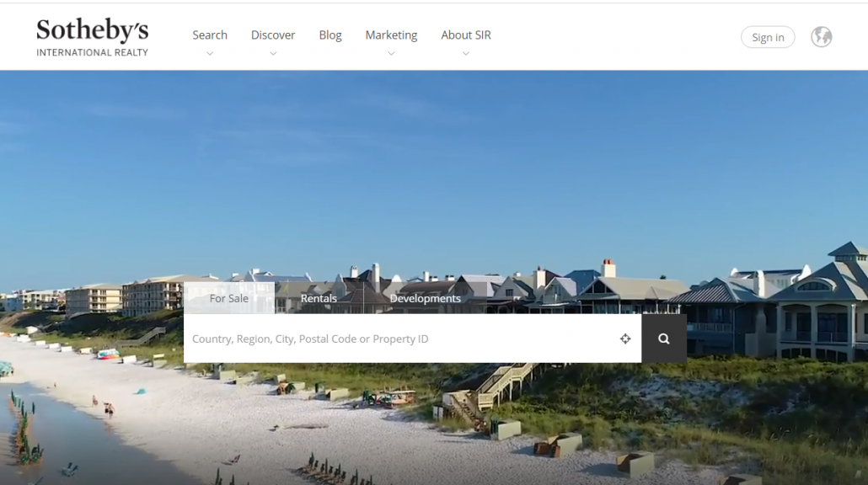Click the Sign in button
The width and height of the screenshot is (868, 485).
coord(768,37)
